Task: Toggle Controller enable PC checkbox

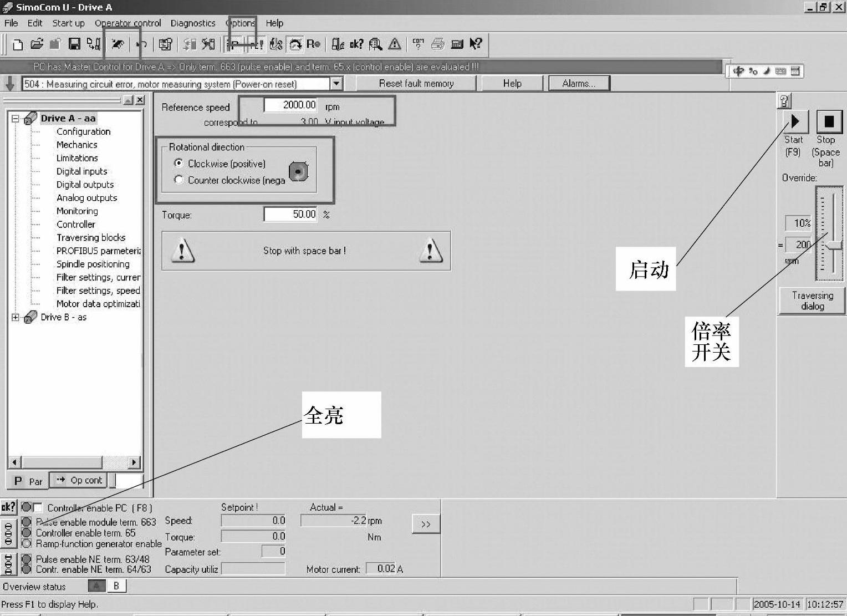Action: [38, 508]
